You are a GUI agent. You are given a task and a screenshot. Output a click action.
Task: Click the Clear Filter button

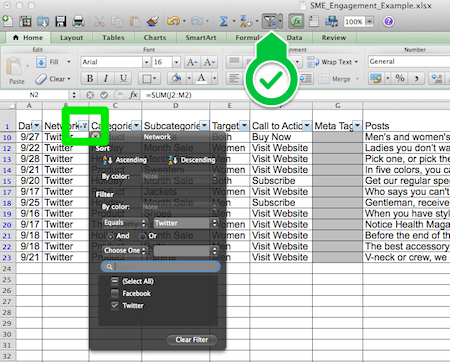point(192,340)
